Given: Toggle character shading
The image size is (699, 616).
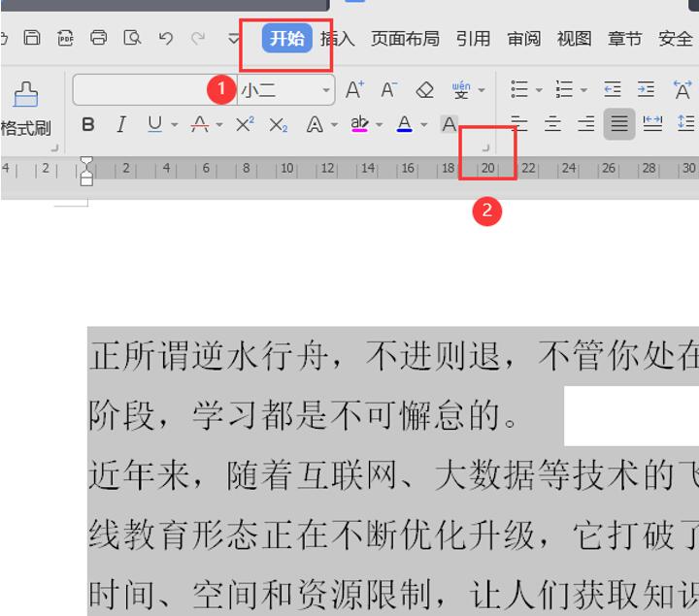Looking at the screenshot, I should click(449, 124).
